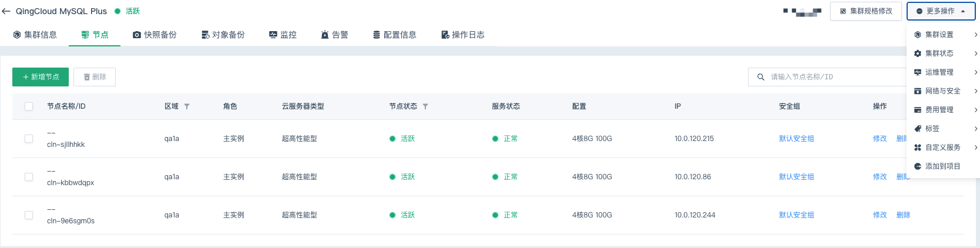The width and height of the screenshot is (980, 248).
Task: Click the back arrow beside QingCloud MySQL Plus
Action: (x=6, y=11)
